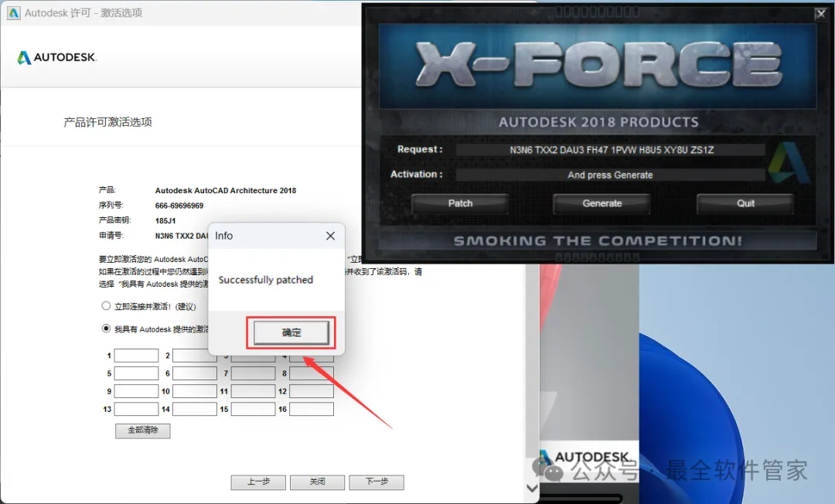Image resolution: width=835 pixels, height=504 pixels.
Task: Click Generate in X-Force window
Action: pos(602,203)
